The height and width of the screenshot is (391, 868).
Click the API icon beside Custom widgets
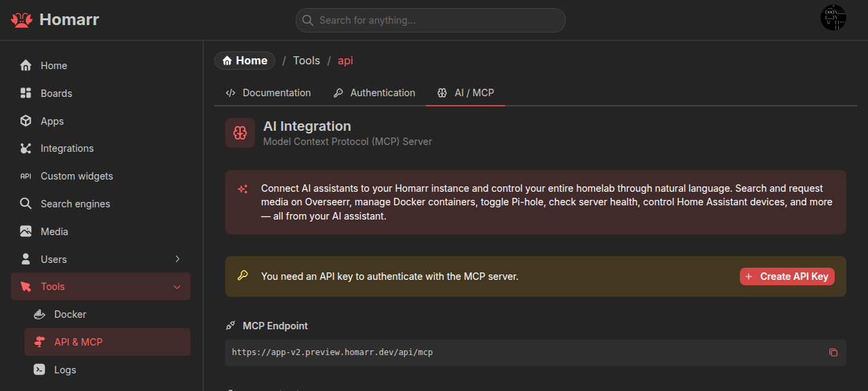[x=26, y=176]
